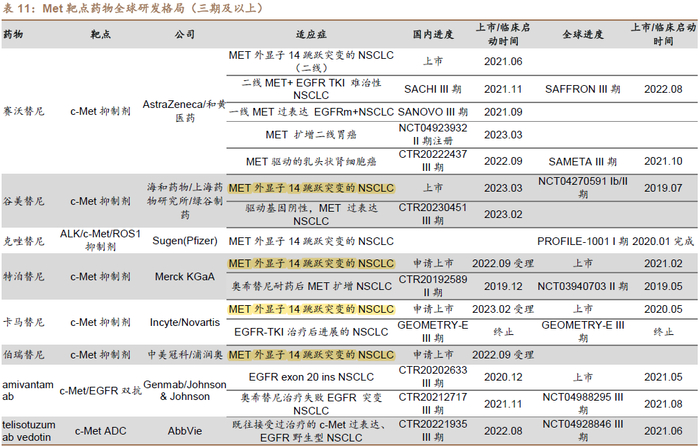Click 'PROFILE-1001 I 期' cell

pyautogui.click(x=583, y=242)
